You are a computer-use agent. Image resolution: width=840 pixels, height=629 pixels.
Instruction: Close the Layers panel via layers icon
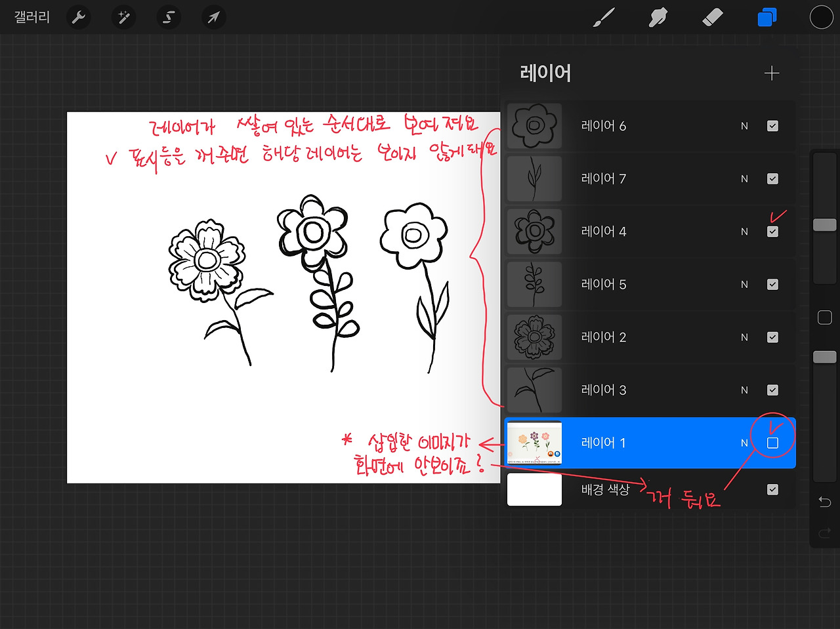click(x=766, y=17)
